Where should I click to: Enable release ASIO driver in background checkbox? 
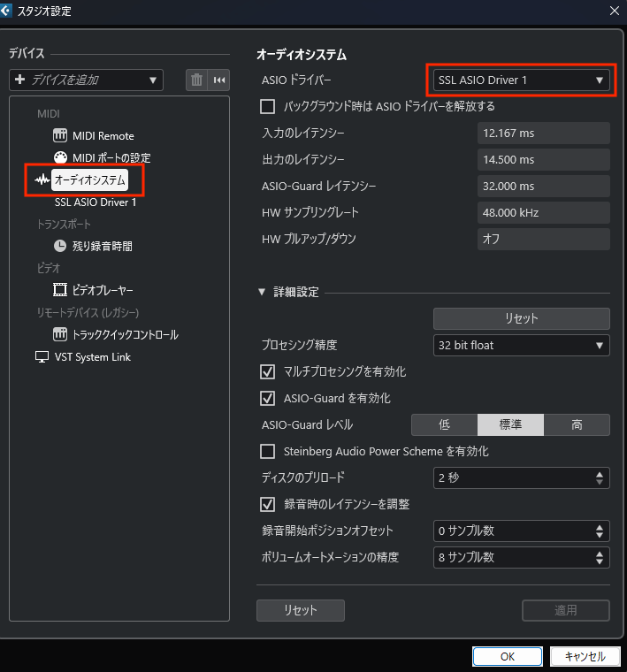coord(267,107)
